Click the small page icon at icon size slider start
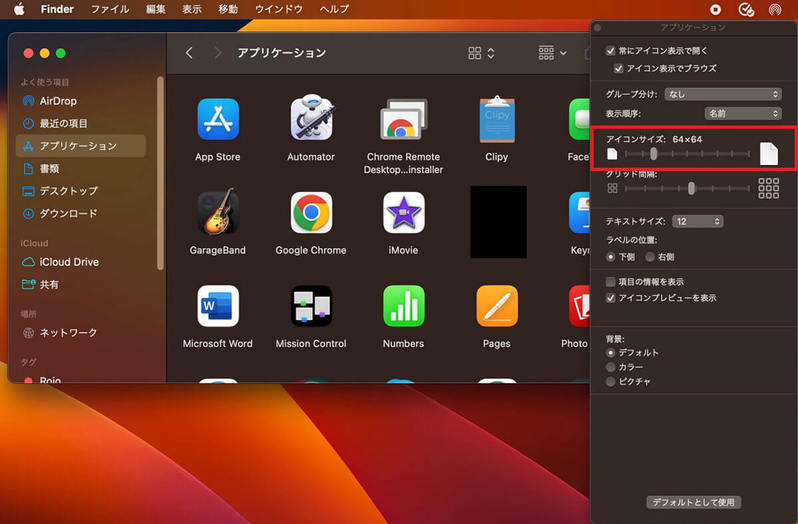 612,154
